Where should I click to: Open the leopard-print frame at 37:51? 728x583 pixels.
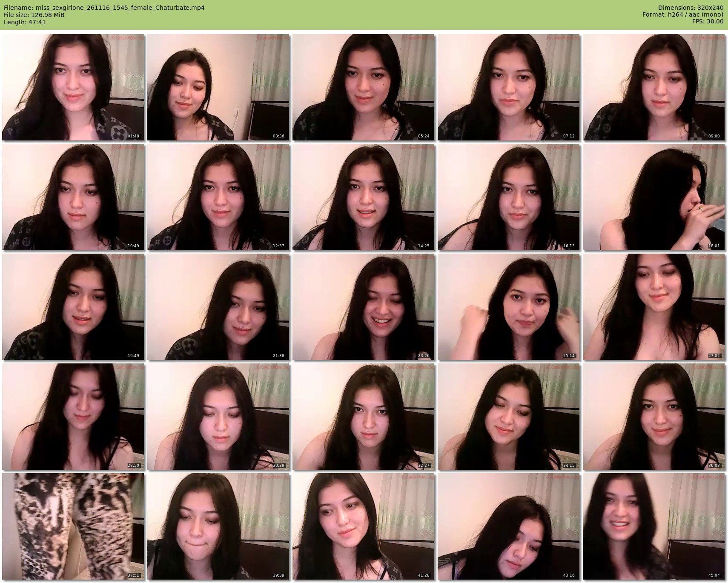coord(73,526)
